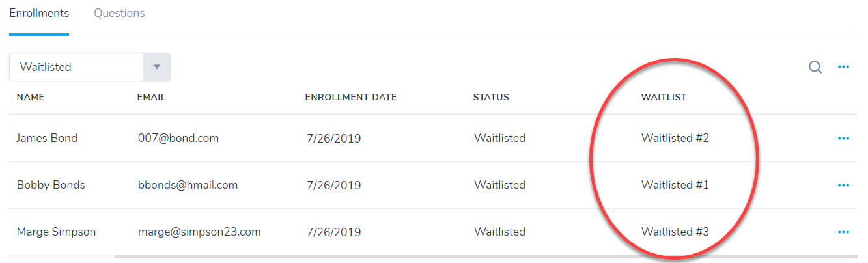
Task: Click the Waitlisted filter combo box
Action: [77, 67]
